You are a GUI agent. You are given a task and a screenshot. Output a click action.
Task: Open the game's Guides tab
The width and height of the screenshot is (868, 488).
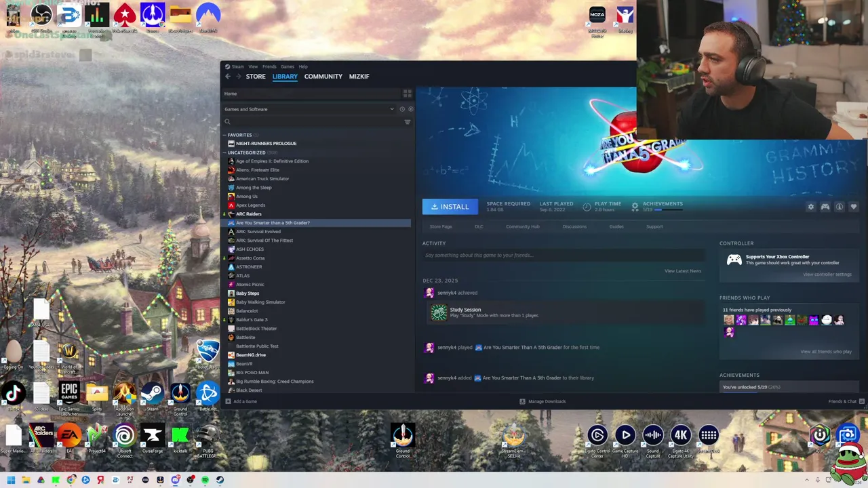[x=616, y=226]
